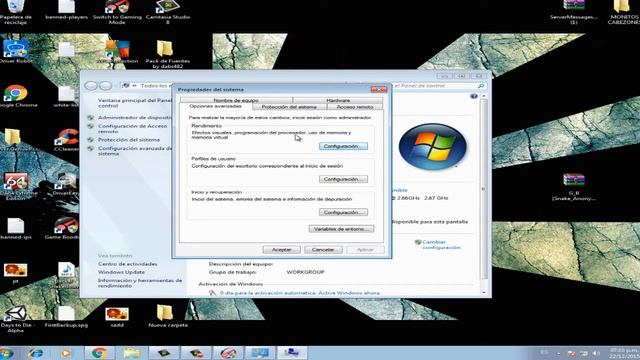Image resolution: width=640 pixels, height=360 pixels.
Task: Select the CCleaner desktop shortcut
Action: click(x=67, y=141)
